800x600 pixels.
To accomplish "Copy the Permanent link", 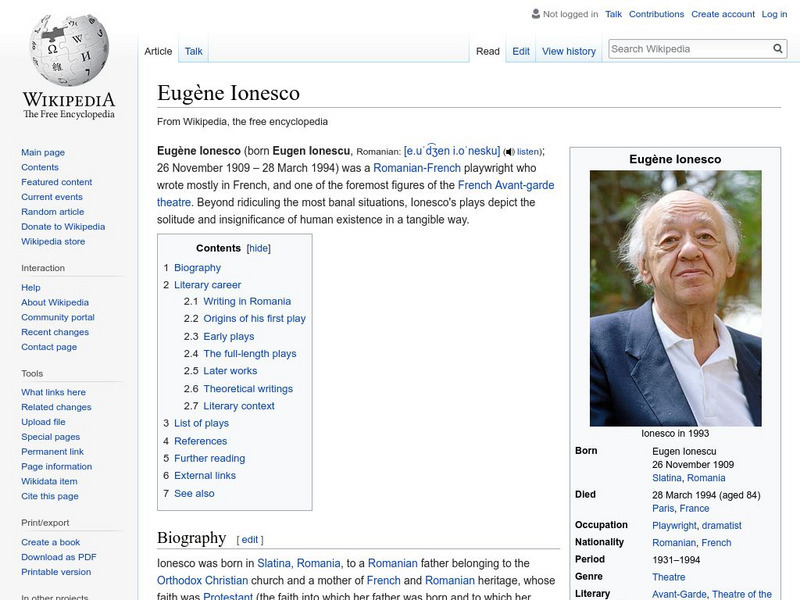I will tap(52, 452).
